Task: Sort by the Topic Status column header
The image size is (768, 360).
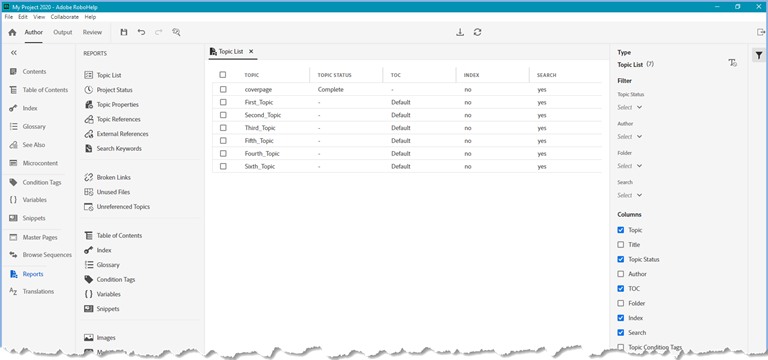Action: click(335, 75)
